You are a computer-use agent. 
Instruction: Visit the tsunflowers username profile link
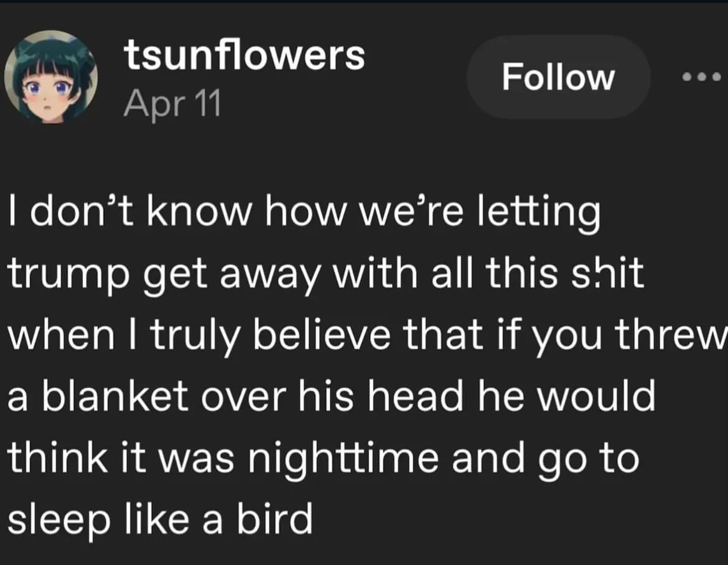[244, 55]
